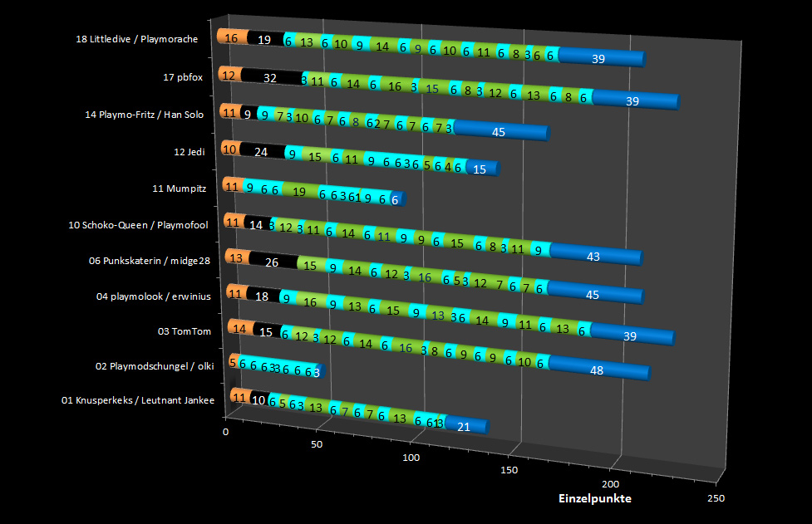The height and width of the screenshot is (524, 812).
Task: Click black 19 segment in Littledive bar
Action: pyautogui.click(x=265, y=39)
